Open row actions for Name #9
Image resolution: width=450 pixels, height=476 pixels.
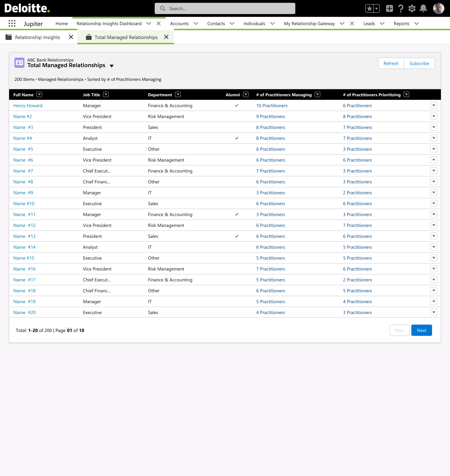pos(434,193)
